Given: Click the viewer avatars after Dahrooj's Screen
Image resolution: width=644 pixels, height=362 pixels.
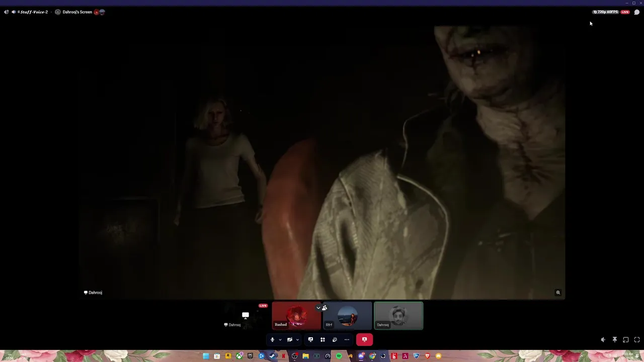Looking at the screenshot, I should point(100,12).
